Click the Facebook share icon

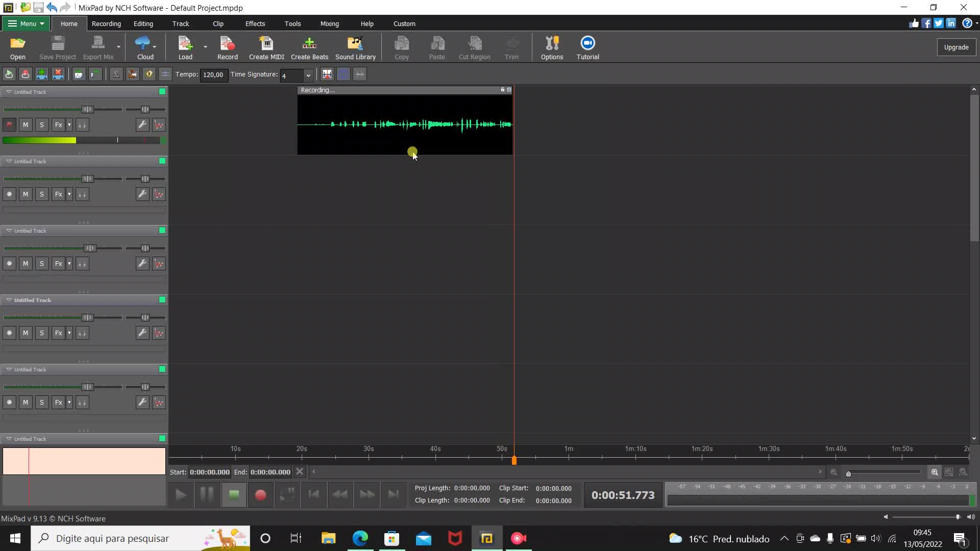(926, 23)
